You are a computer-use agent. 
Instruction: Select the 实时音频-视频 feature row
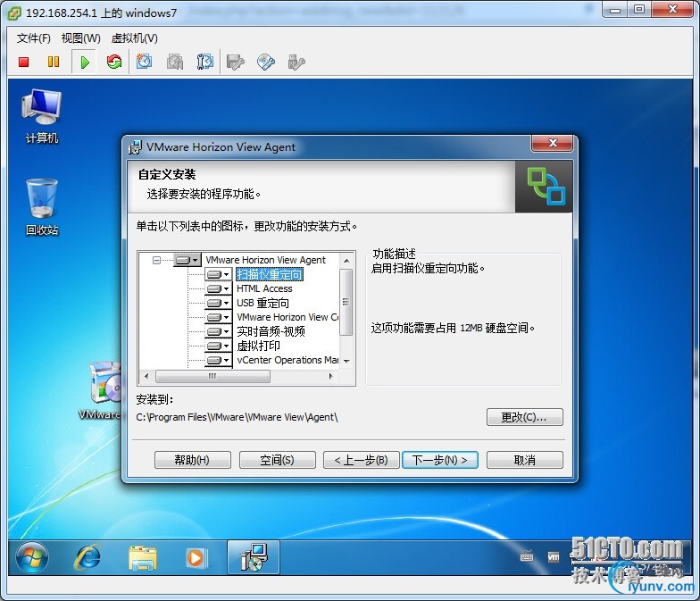[x=271, y=331]
